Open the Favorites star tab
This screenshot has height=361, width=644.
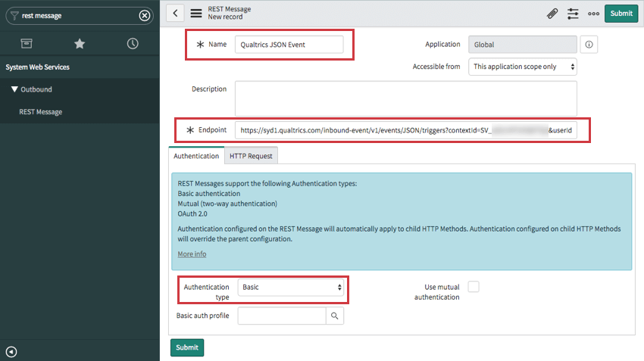tap(80, 43)
